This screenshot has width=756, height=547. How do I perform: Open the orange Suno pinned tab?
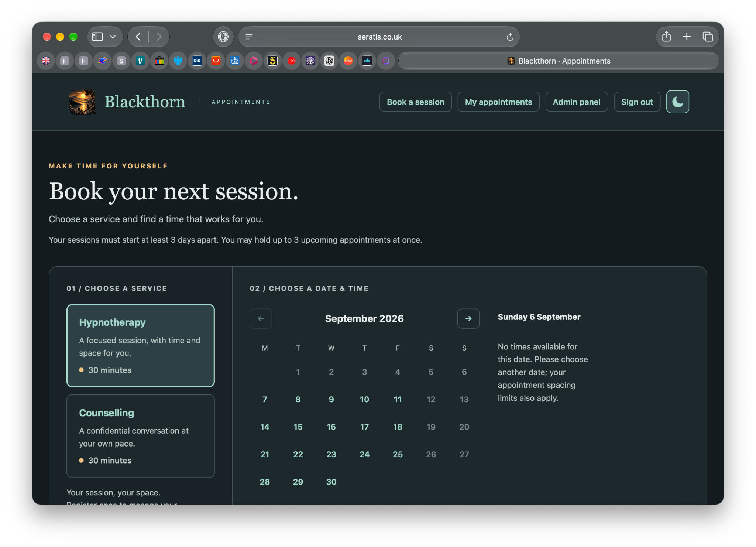(x=348, y=61)
